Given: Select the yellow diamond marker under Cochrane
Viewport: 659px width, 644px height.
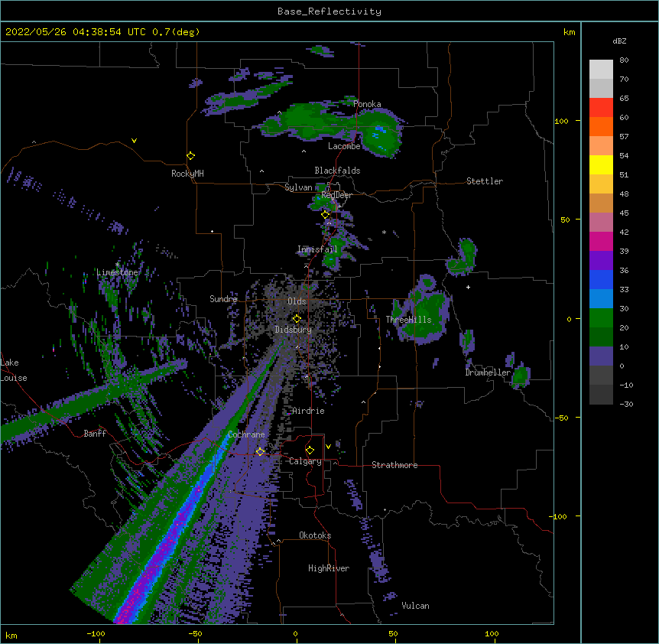Looking at the screenshot, I should [260, 451].
